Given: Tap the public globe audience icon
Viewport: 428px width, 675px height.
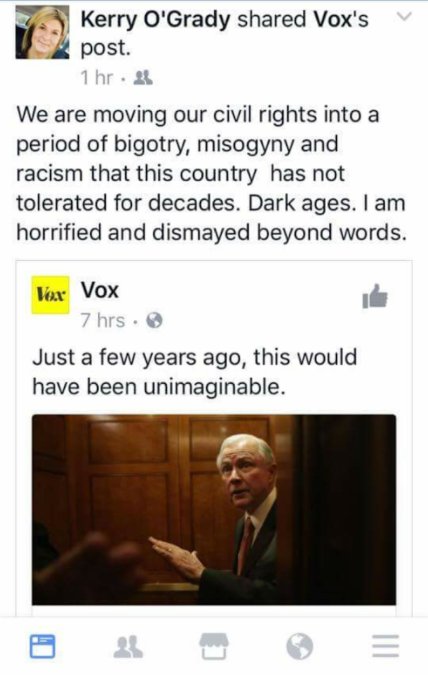Looking at the screenshot, I should point(155,320).
